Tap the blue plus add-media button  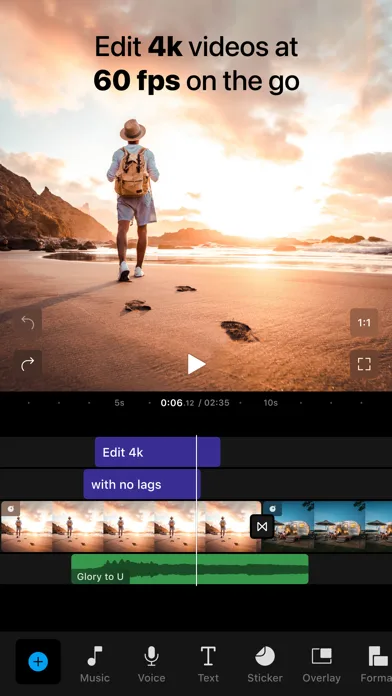(38, 661)
